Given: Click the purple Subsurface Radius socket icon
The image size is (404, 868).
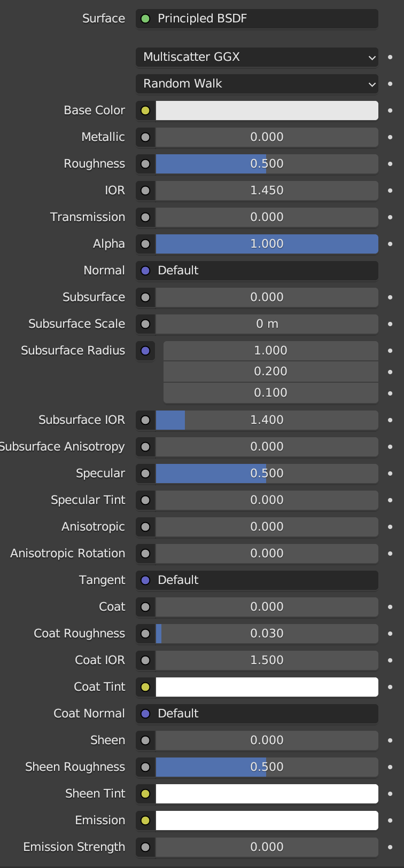Looking at the screenshot, I should click(145, 351).
